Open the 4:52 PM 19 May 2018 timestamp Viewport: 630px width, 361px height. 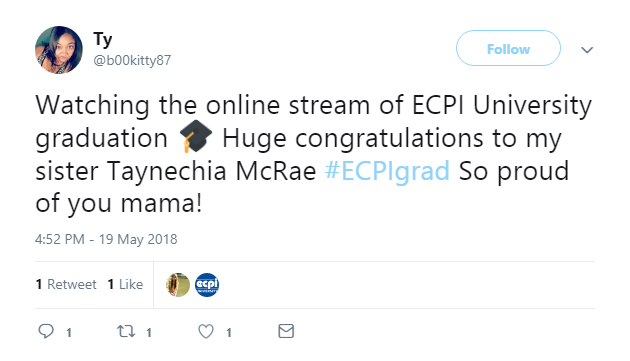click(x=106, y=239)
